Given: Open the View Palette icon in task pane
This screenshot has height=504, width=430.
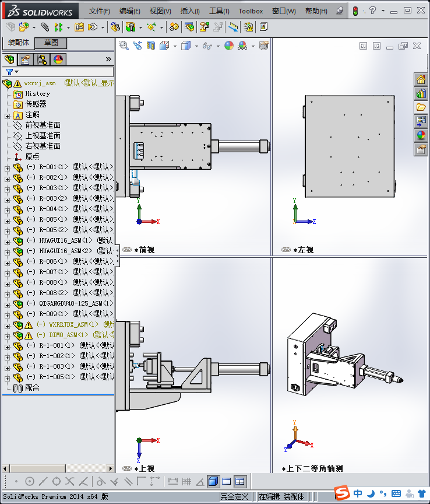Looking at the screenshot, I should point(421,121).
